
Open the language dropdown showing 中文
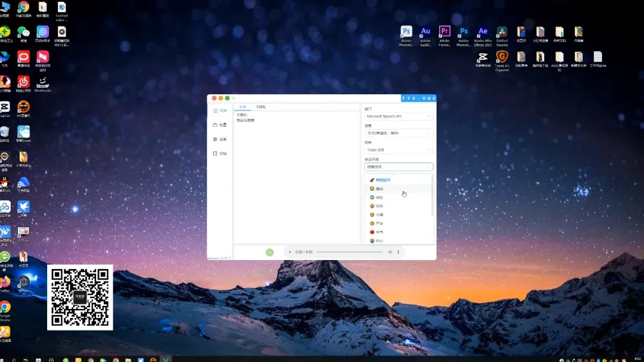click(x=398, y=133)
